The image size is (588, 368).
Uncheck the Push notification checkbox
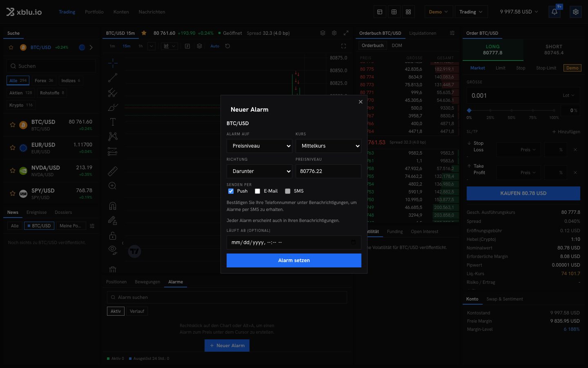click(x=231, y=191)
